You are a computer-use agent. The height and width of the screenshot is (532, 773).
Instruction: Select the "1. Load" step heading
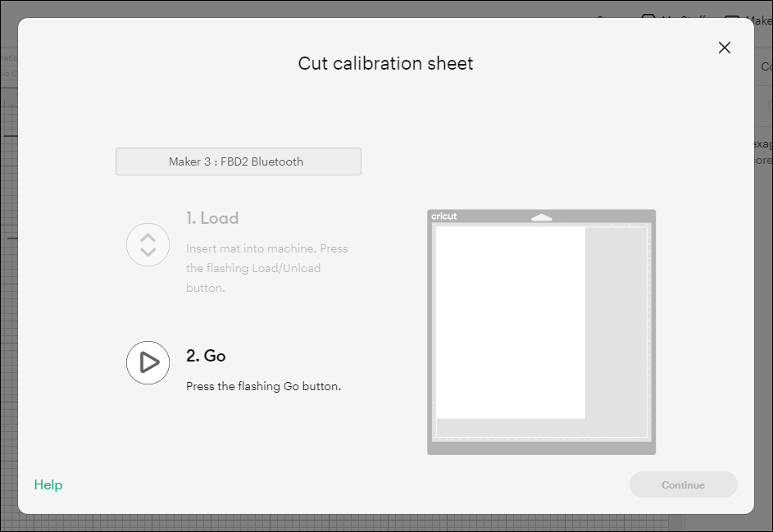(211, 218)
